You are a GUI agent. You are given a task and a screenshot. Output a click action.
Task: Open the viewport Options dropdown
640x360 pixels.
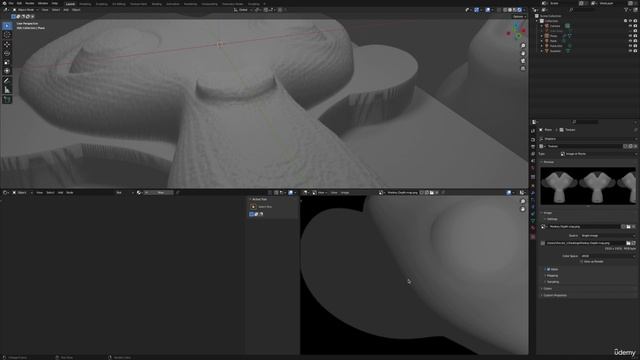pyautogui.click(x=519, y=17)
